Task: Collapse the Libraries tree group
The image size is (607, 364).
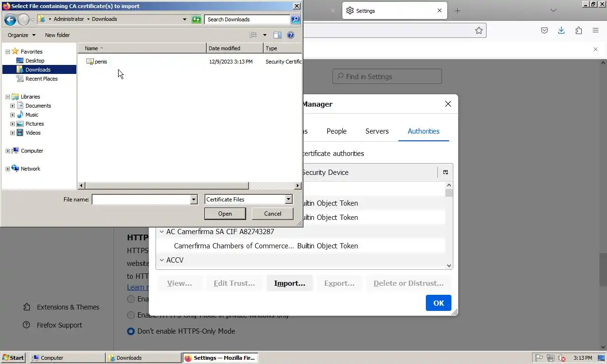Action: point(8,97)
